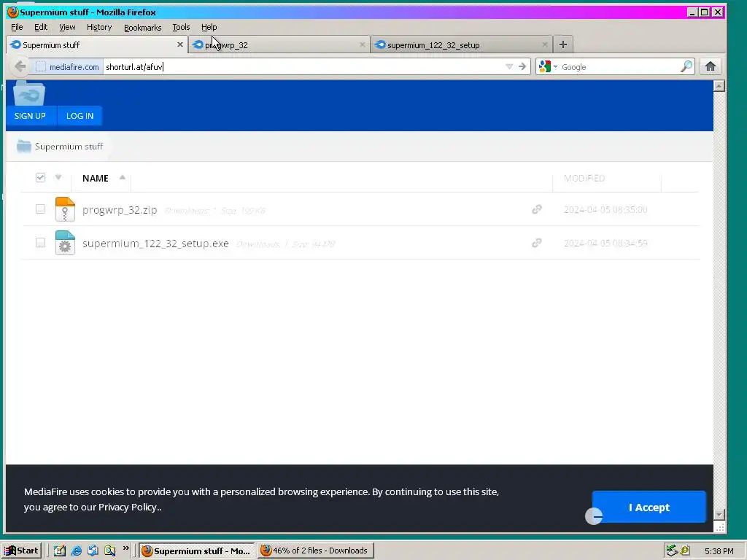Viewport: 747px width, 560px height.
Task: Click into the Google search field
Action: 619,66
